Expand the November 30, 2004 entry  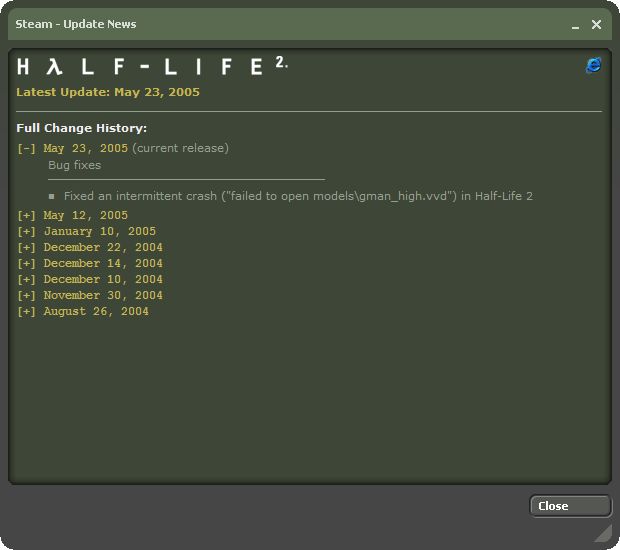pos(26,296)
